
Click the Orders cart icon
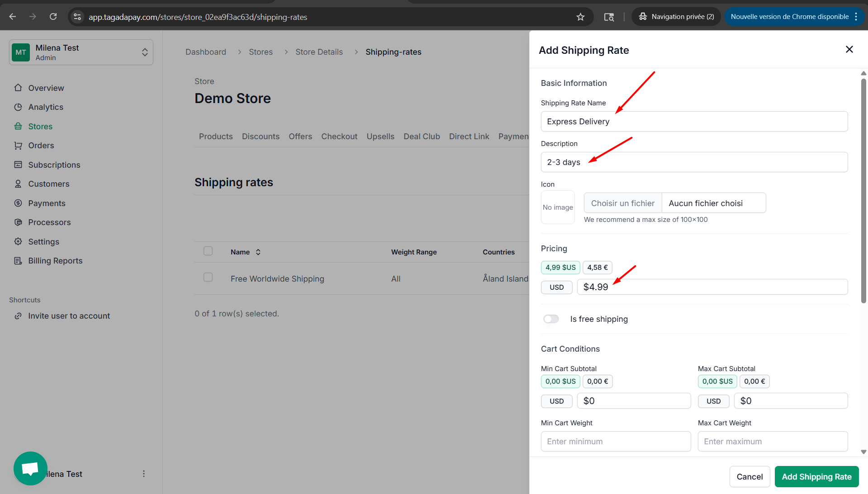click(18, 146)
